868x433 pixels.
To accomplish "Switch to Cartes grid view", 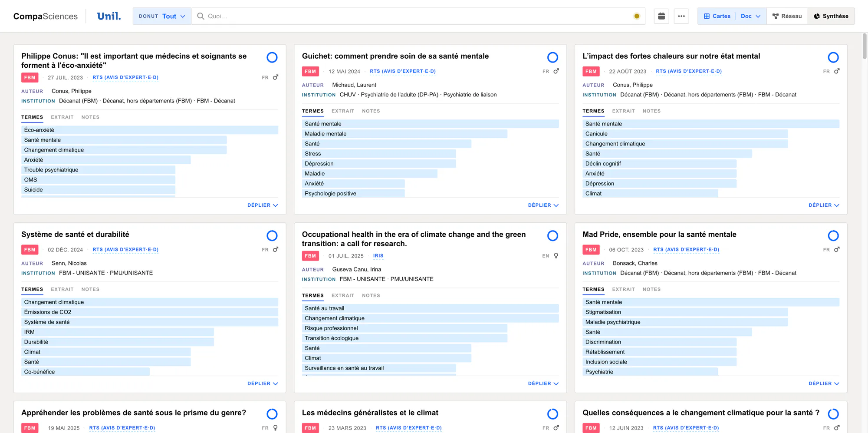I will pyautogui.click(x=717, y=16).
